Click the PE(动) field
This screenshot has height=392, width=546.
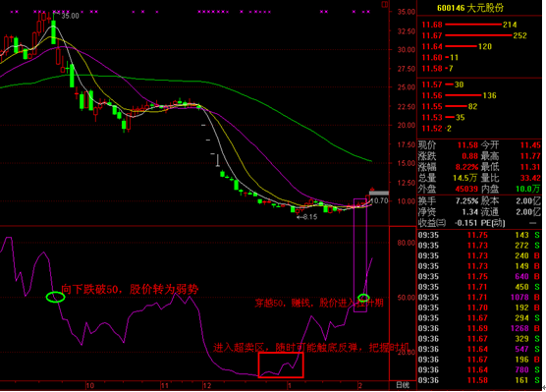510,223
